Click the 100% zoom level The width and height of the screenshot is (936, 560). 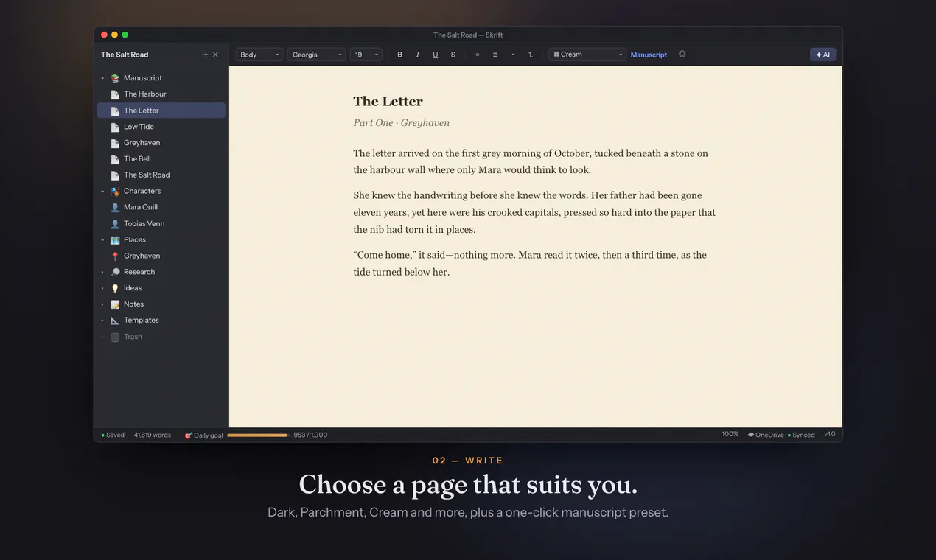(x=730, y=435)
